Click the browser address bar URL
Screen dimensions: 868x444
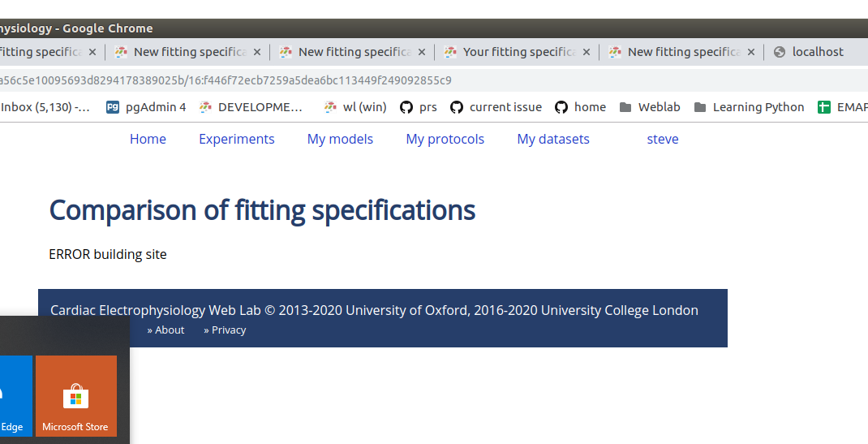pyautogui.click(x=227, y=80)
